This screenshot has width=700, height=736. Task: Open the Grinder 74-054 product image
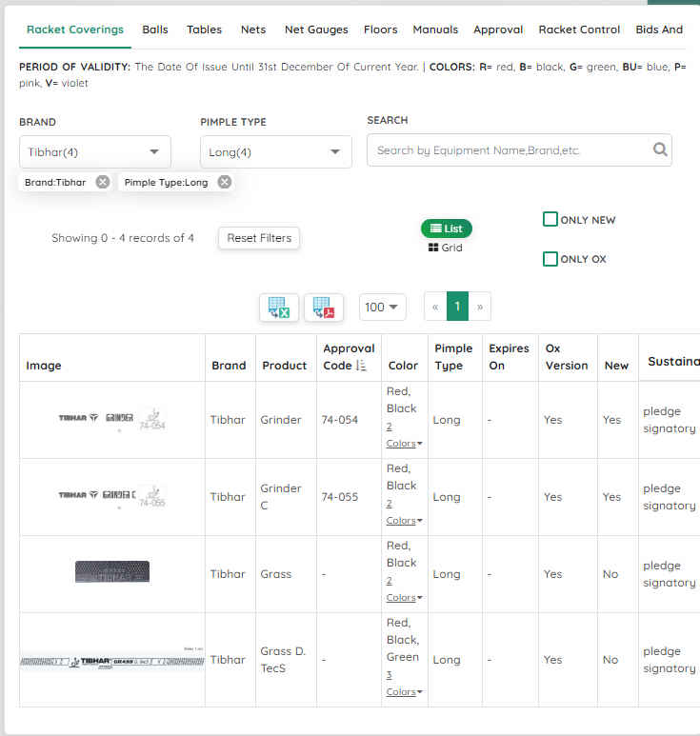(x=111, y=419)
